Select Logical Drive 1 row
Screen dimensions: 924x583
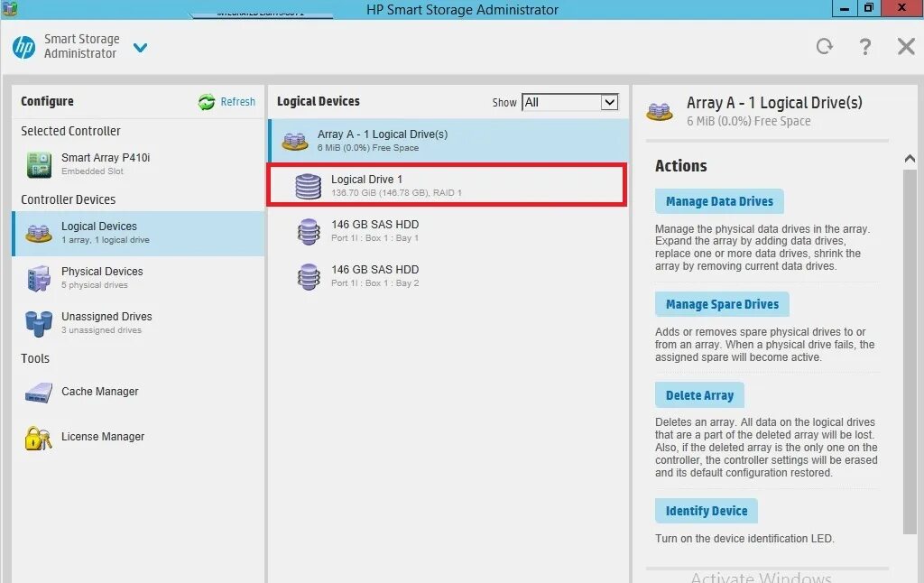click(448, 186)
